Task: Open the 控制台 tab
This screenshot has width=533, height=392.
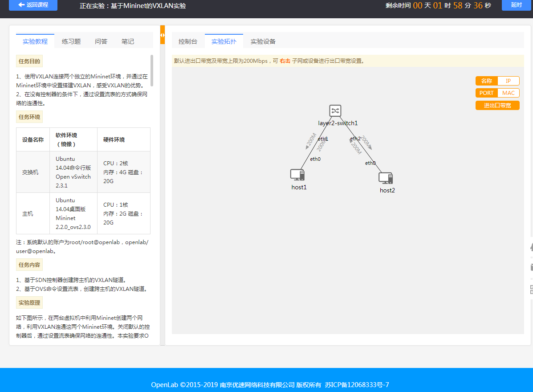Action: (x=187, y=41)
